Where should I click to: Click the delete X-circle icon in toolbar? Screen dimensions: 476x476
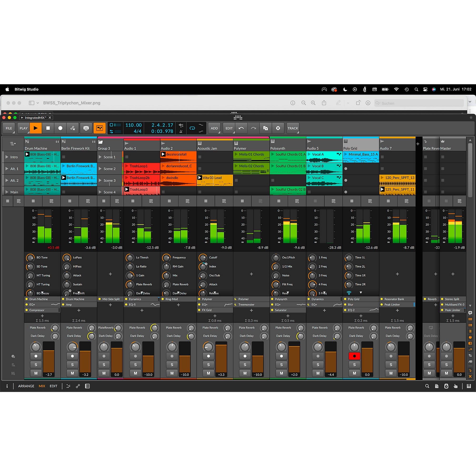pyautogui.click(x=278, y=128)
